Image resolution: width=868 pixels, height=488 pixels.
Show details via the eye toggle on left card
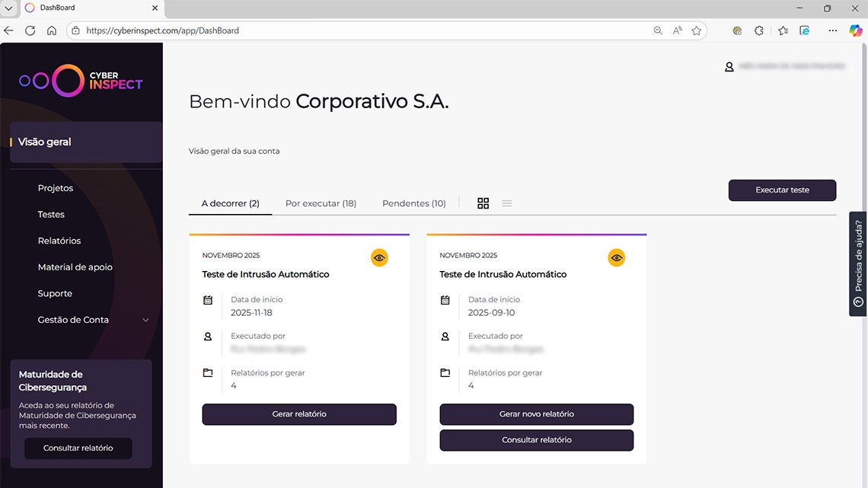click(x=379, y=257)
